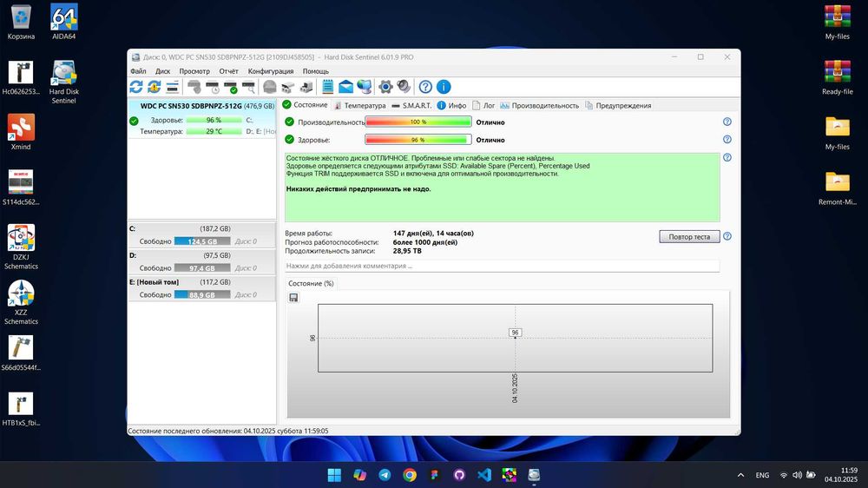The height and width of the screenshot is (488, 868).
Task: Switch to the S.M.A.R.T. tab
Action: pyautogui.click(x=411, y=105)
